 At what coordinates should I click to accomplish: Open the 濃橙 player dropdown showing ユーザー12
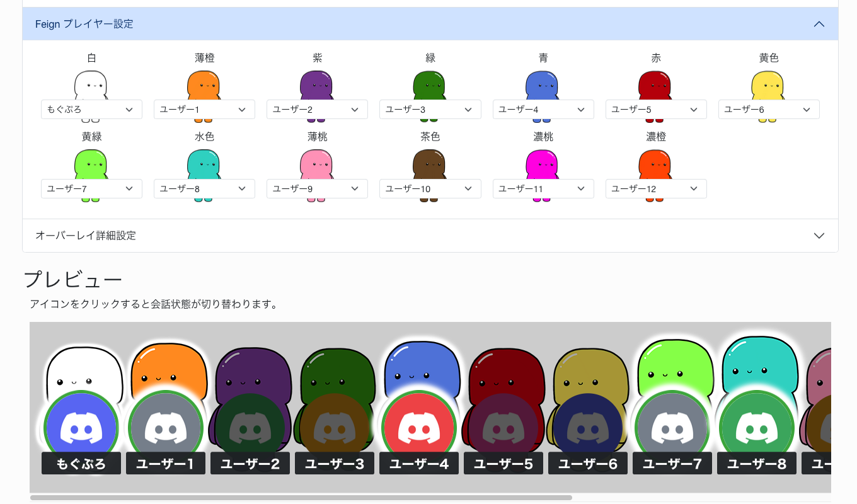pos(656,189)
